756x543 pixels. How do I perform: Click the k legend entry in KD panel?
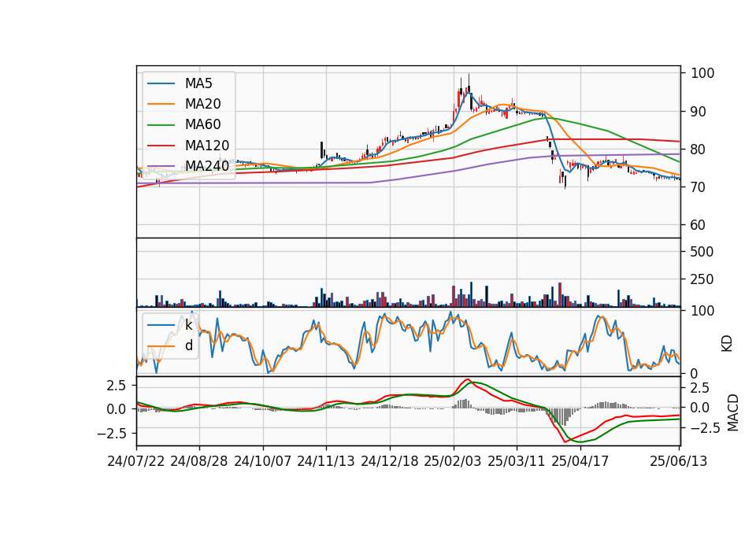(x=170, y=325)
